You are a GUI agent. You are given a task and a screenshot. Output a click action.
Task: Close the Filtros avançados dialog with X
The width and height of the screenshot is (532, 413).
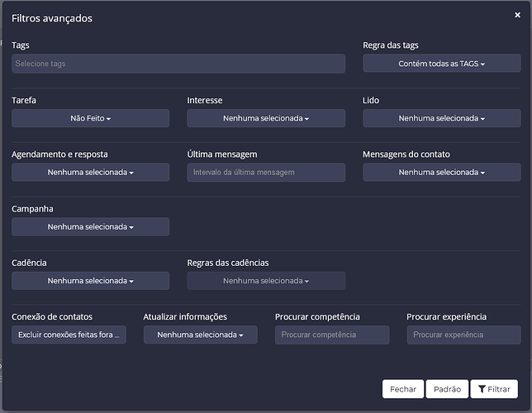(x=517, y=15)
